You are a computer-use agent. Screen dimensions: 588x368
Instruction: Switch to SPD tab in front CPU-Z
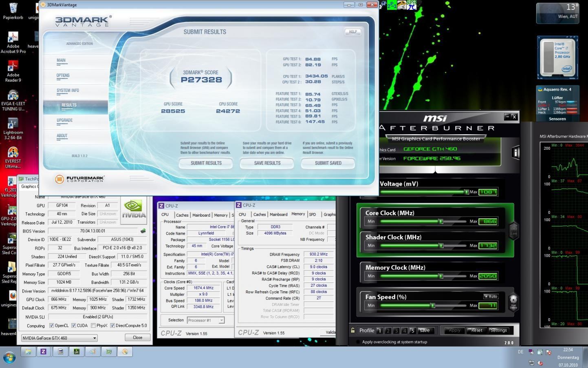pos(313,214)
